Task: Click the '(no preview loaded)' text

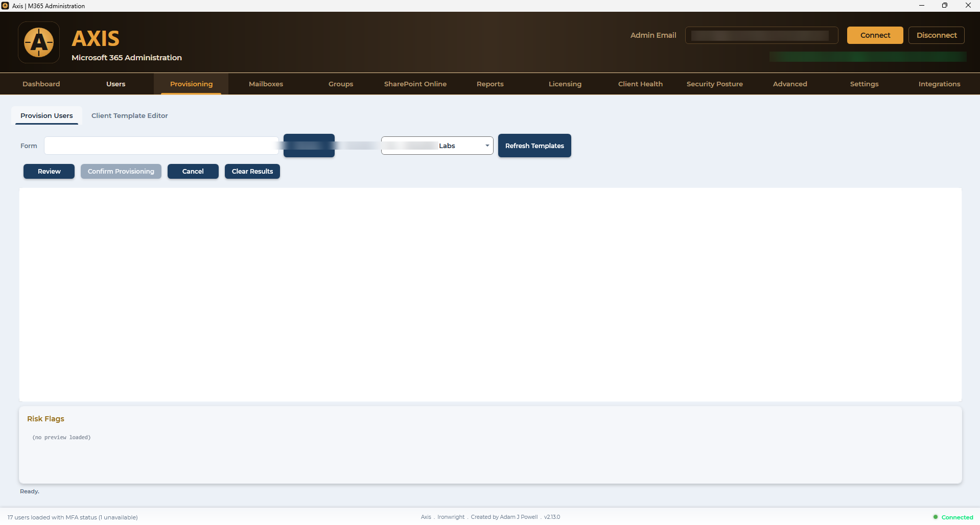Action: tap(61, 438)
